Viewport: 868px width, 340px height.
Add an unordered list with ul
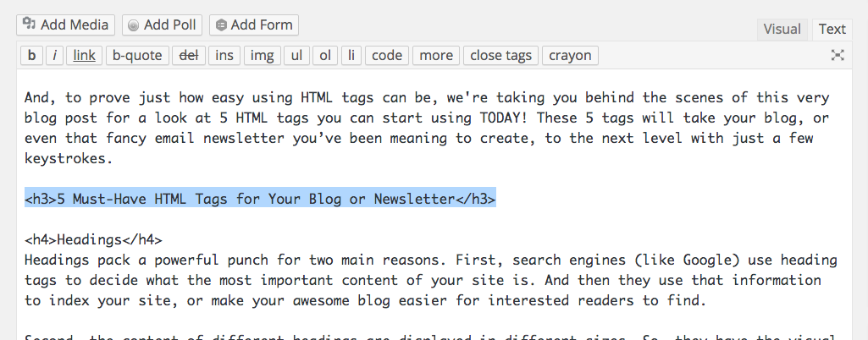(296, 55)
